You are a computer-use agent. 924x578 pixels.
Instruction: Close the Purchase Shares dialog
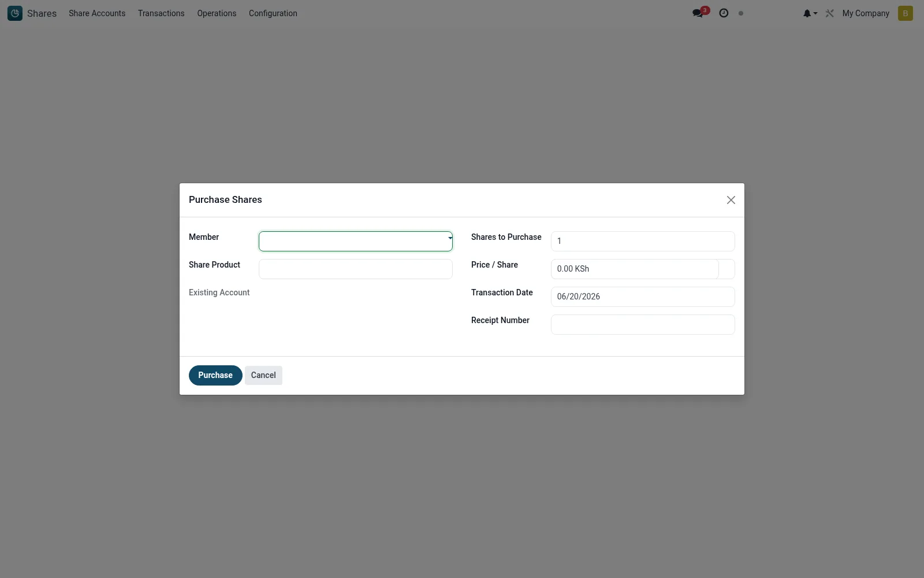(731, 200)
